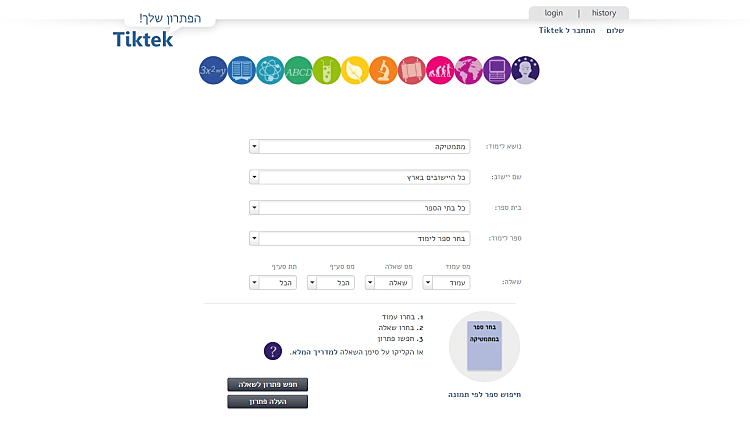
Task: Click step text 1. בחרו עמוד
Action: 402,317
